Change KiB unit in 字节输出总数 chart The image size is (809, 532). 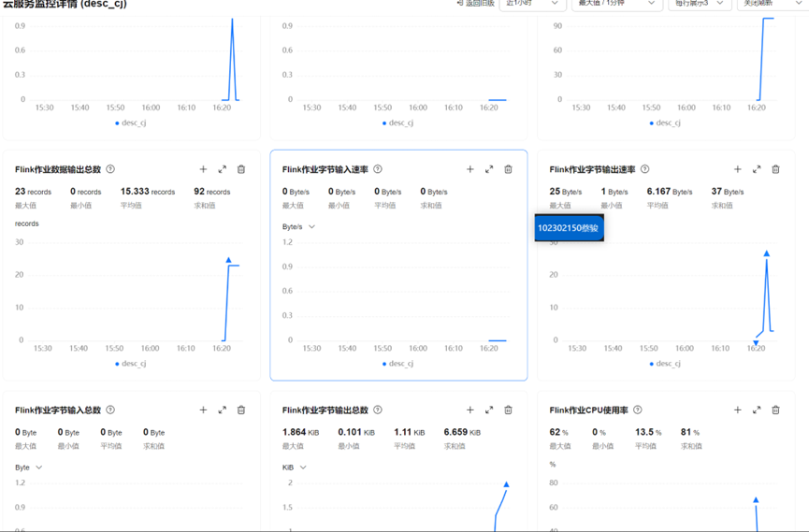coord(295,467)
